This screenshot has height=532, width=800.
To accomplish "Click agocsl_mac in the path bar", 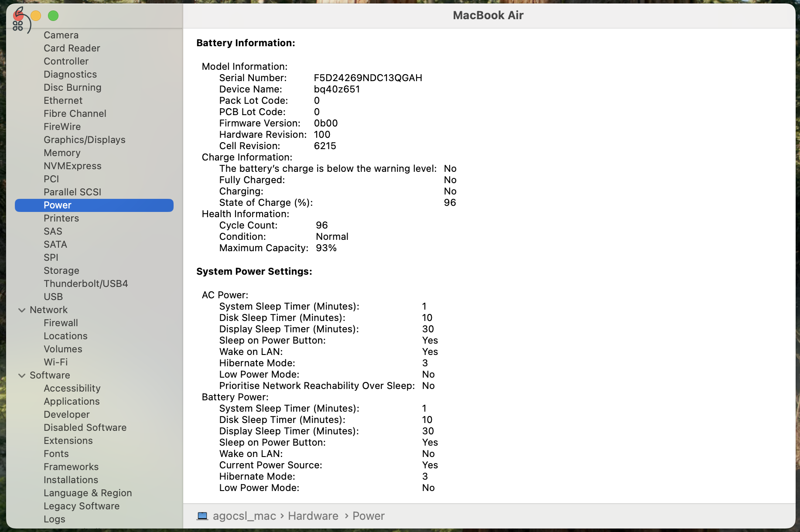I will point(244,516).
